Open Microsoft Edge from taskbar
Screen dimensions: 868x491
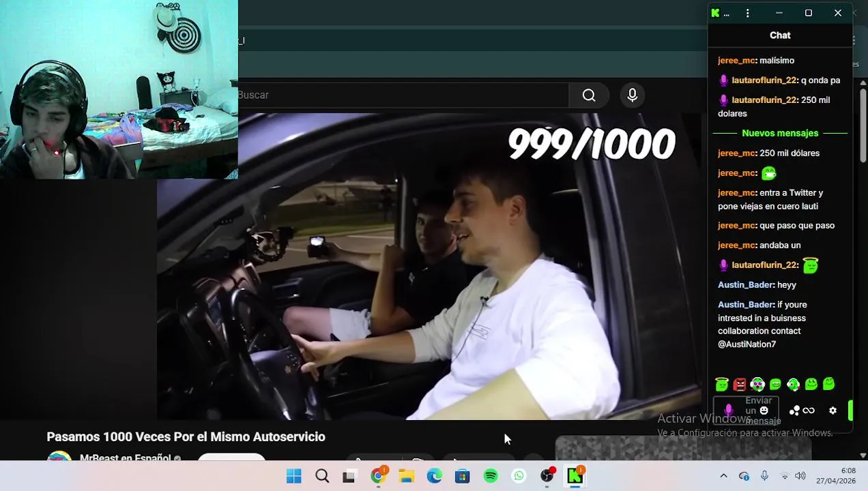coord(435,476)
